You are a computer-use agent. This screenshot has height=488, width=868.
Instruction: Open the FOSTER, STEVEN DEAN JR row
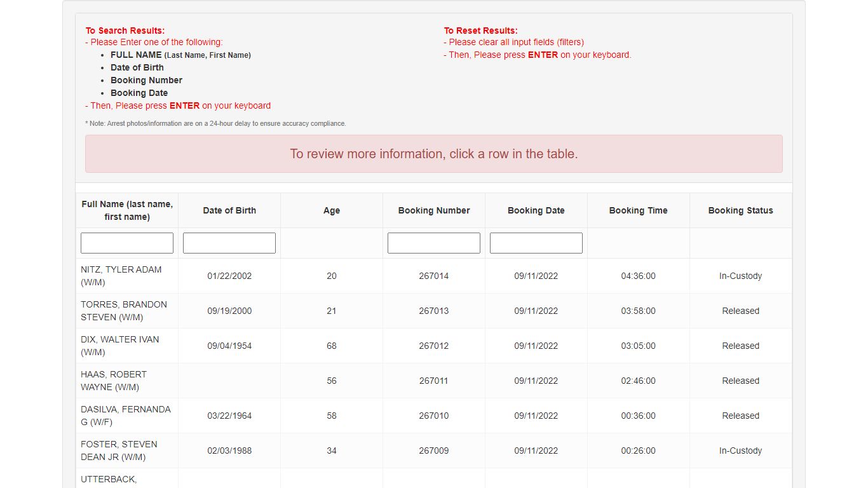pos(434,451)
